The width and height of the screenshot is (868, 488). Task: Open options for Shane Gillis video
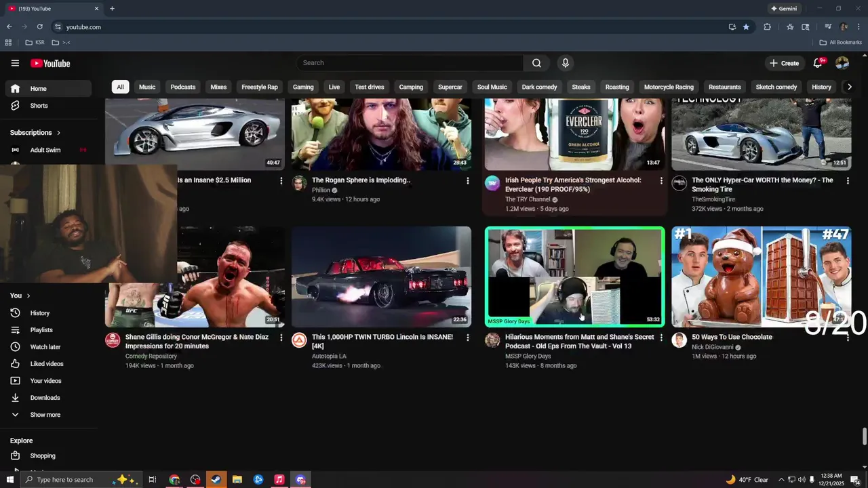(281, 338)
